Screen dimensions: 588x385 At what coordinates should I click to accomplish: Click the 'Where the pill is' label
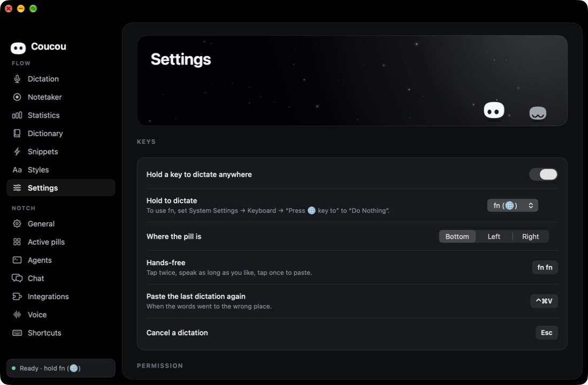pos(174,236)
